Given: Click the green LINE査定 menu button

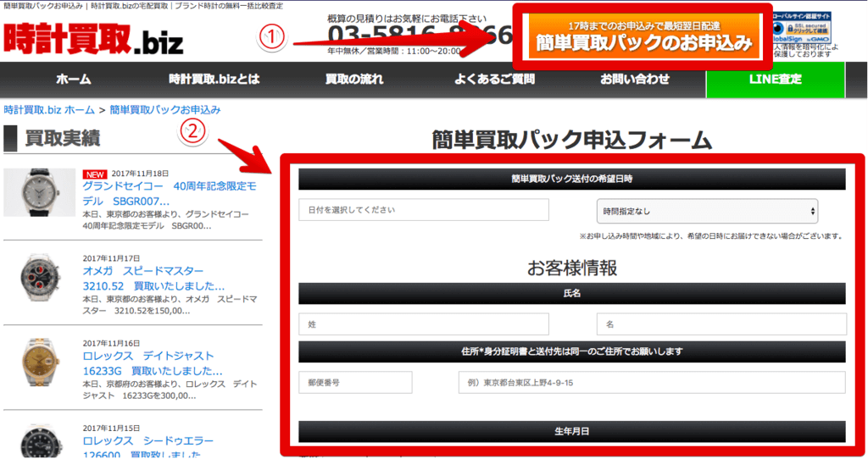Looking at the screenshot, I should [775, 80].
